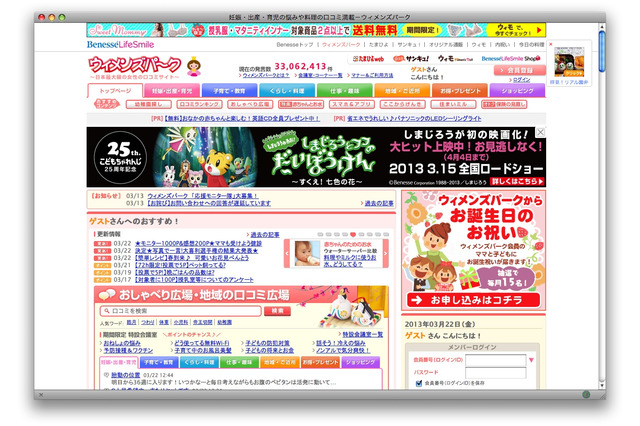Toggle the 会員番号を保存 checkbox
This screenshot has height=426, width=640.
[418, 383]
